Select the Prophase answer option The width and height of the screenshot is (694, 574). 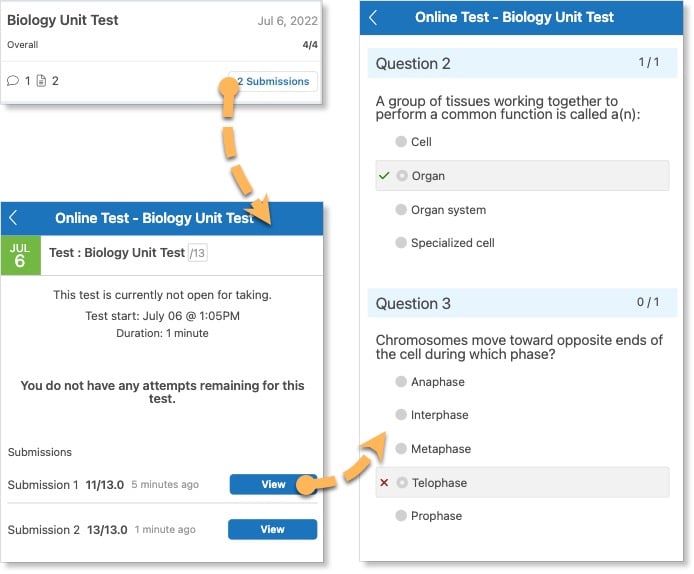tap(401, 516)
